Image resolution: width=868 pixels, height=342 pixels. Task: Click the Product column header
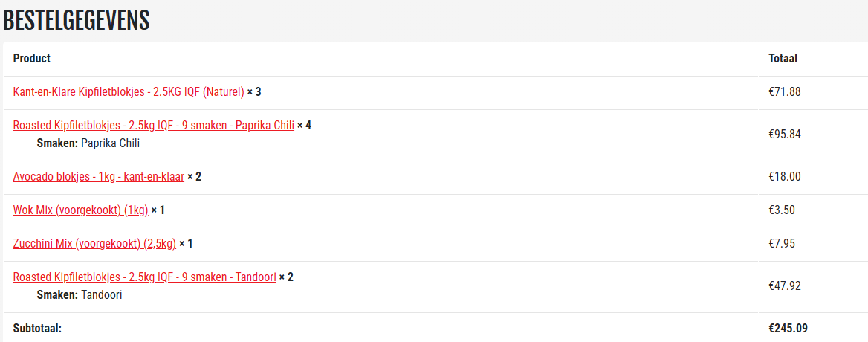[x=32, y=59]
